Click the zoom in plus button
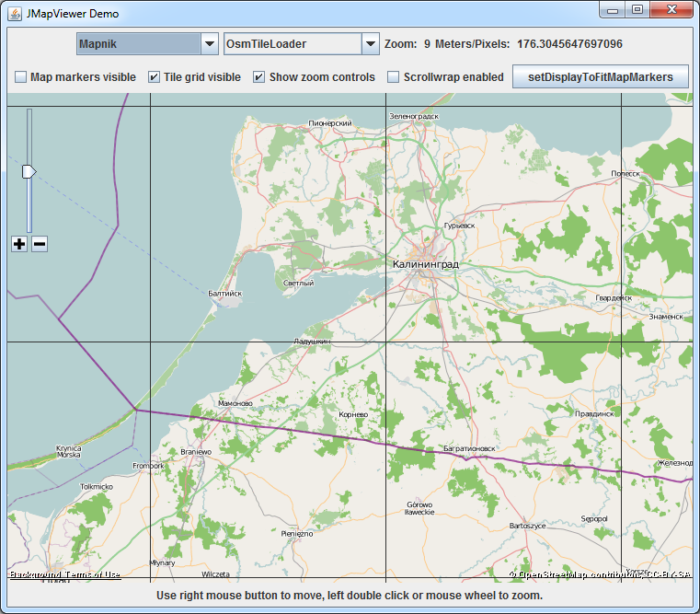 click(19, 244)
